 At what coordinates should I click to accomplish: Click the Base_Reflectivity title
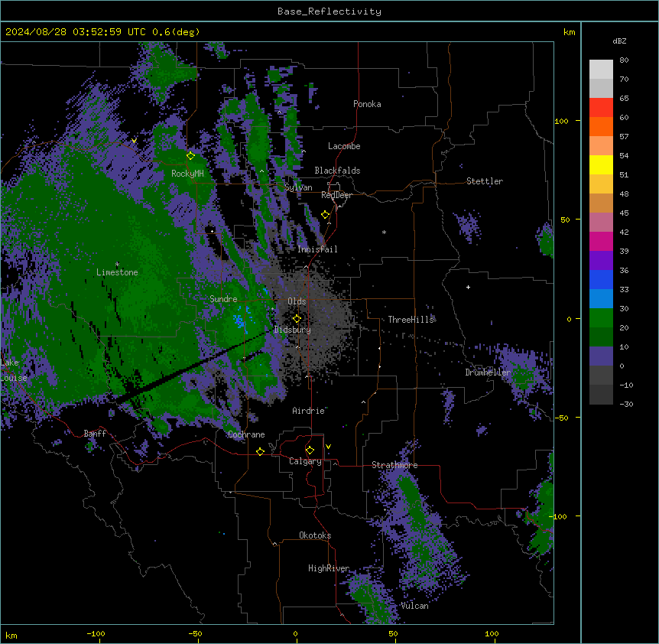click(329, 11)
